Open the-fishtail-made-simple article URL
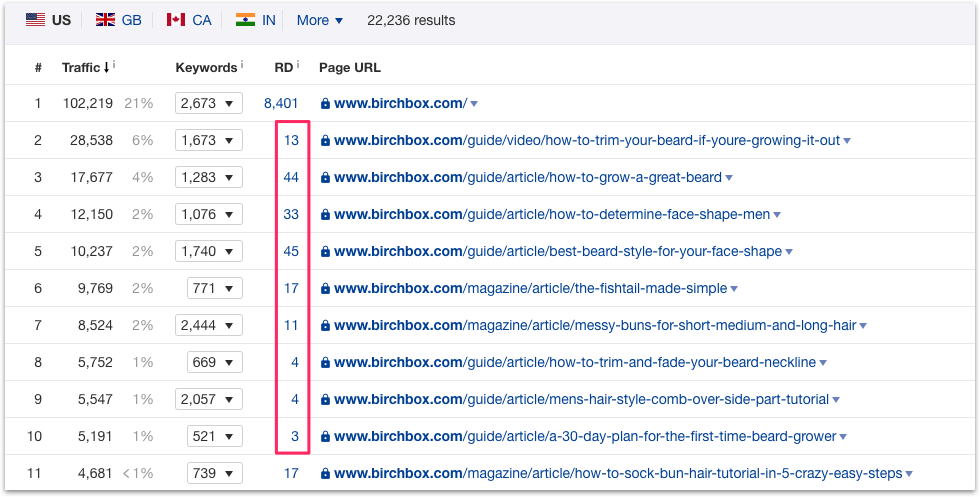The width and height of the screenshot is (980, 497). 531,288
